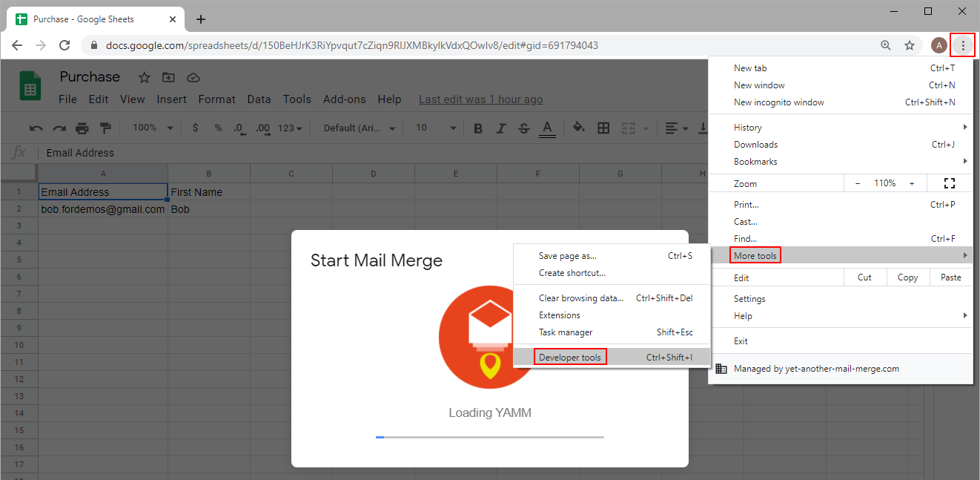The width and height of the screenshot is (980, 480).
Task: Open Chrome's three-dot menu button
Action: tap(963, 45)
